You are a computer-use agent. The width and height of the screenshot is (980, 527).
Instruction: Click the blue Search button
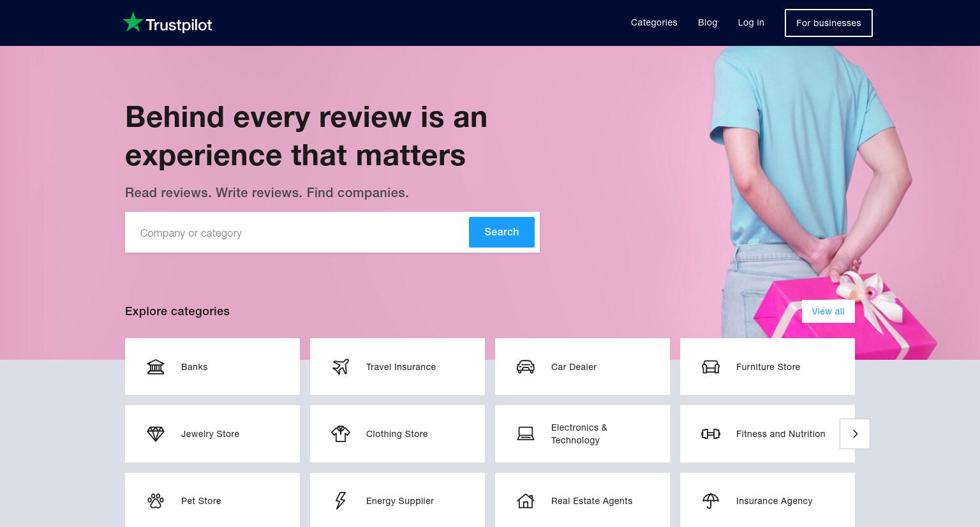coord(501,232)
